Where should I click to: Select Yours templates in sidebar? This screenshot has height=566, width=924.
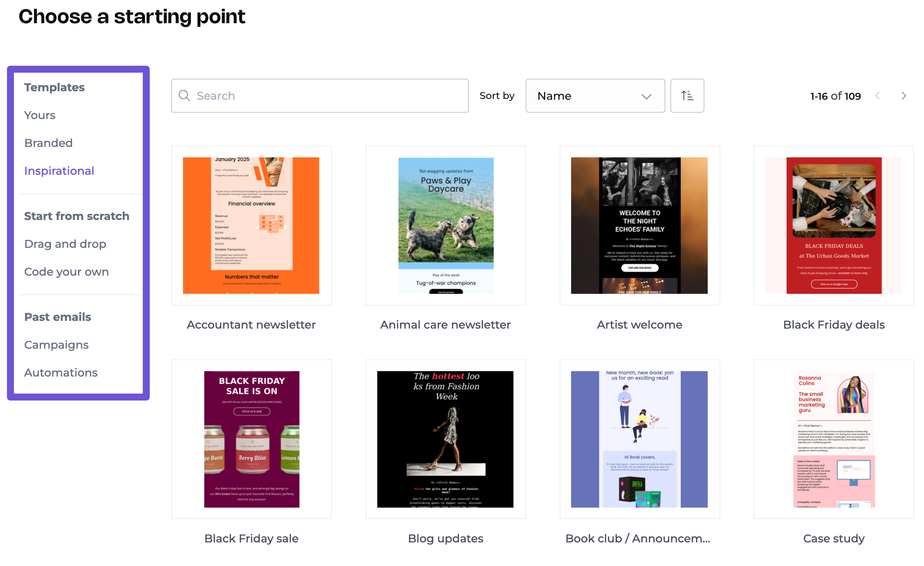pyautogui.click(x=40, y=115)
